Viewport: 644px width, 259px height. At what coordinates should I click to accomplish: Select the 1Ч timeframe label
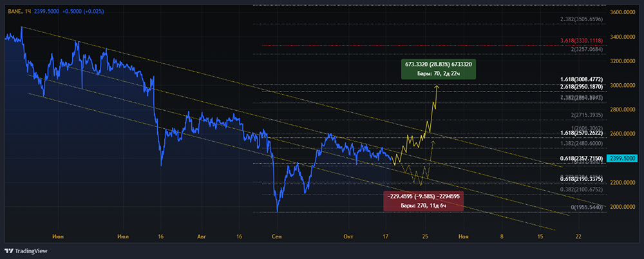28,12
